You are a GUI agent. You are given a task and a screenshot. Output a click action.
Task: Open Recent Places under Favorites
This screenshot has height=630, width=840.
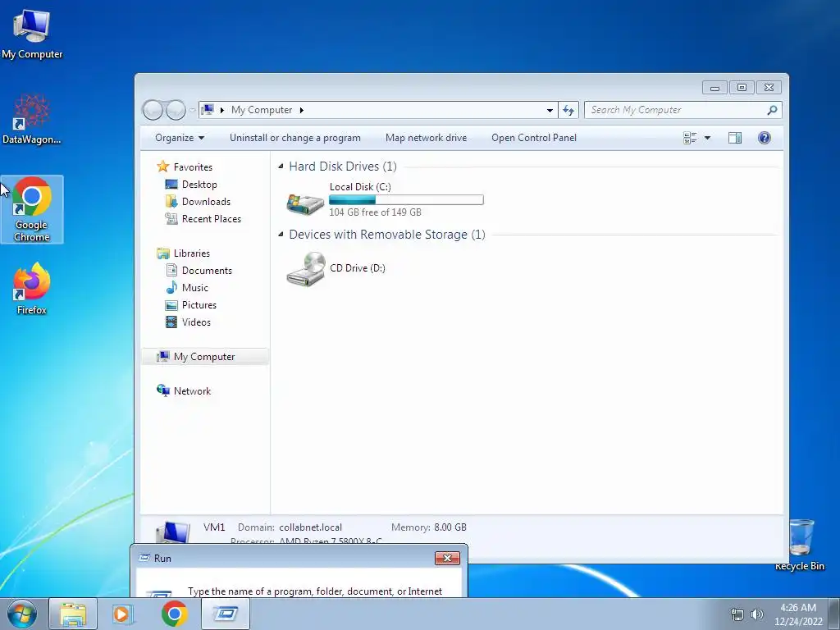coord(212,218)
